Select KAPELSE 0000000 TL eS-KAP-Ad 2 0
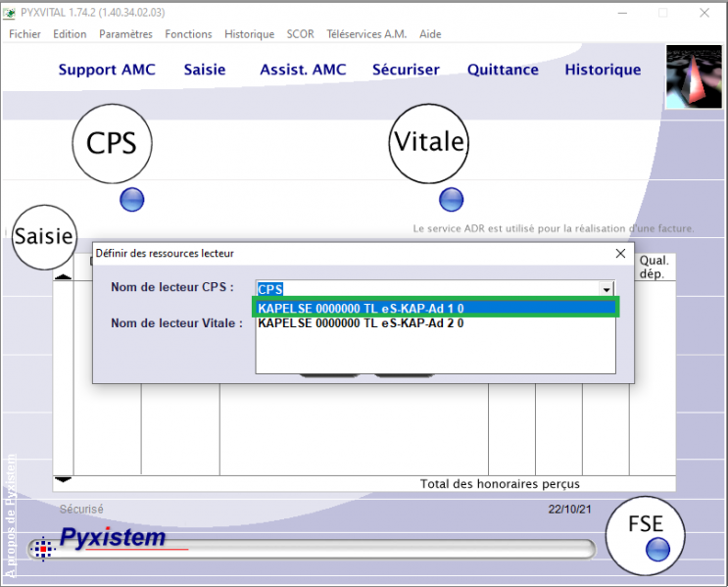Image resolution: width=728 pixels, height=587 pixels. 435,323
